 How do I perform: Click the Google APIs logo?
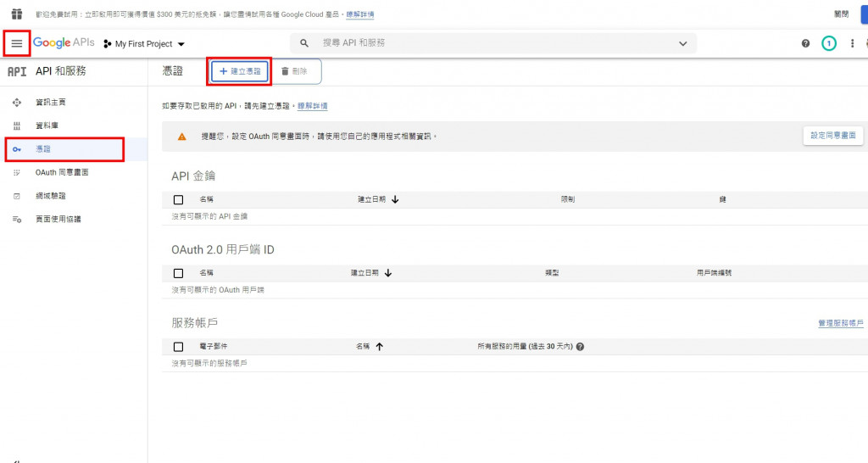pyautogui.click(x=64, y=42)
